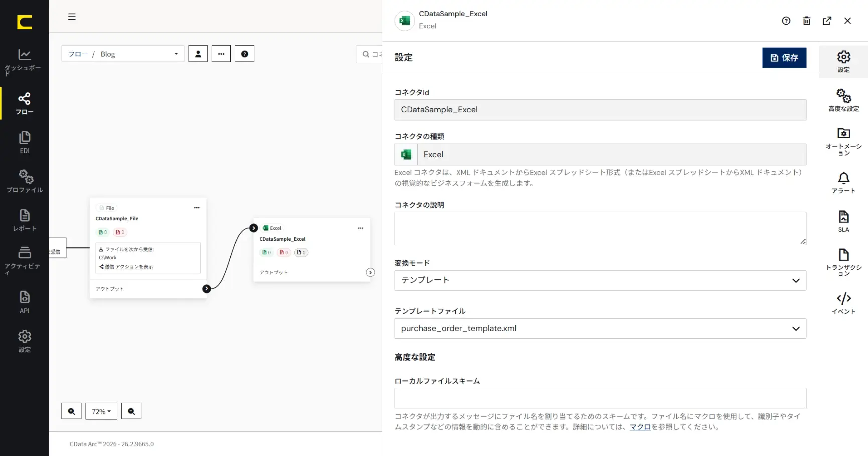Open the 72% zoom level dropdown
Viewport: 868px width, 456px height.
[101, 411]
